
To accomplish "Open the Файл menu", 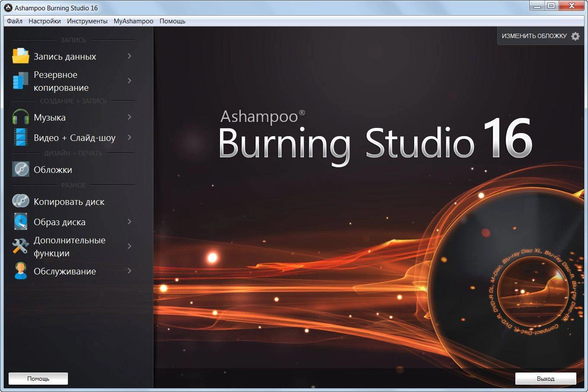I will 15,21.
